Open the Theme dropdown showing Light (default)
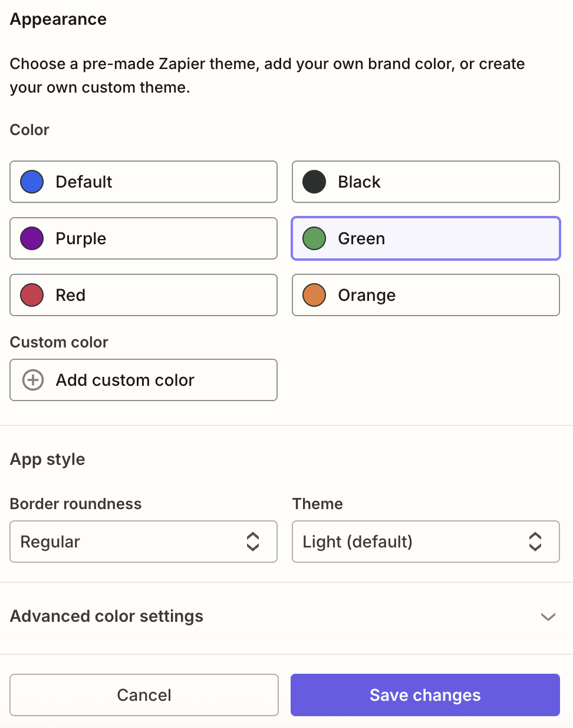This screenshot has height=728, width=573. coord(426,542)
